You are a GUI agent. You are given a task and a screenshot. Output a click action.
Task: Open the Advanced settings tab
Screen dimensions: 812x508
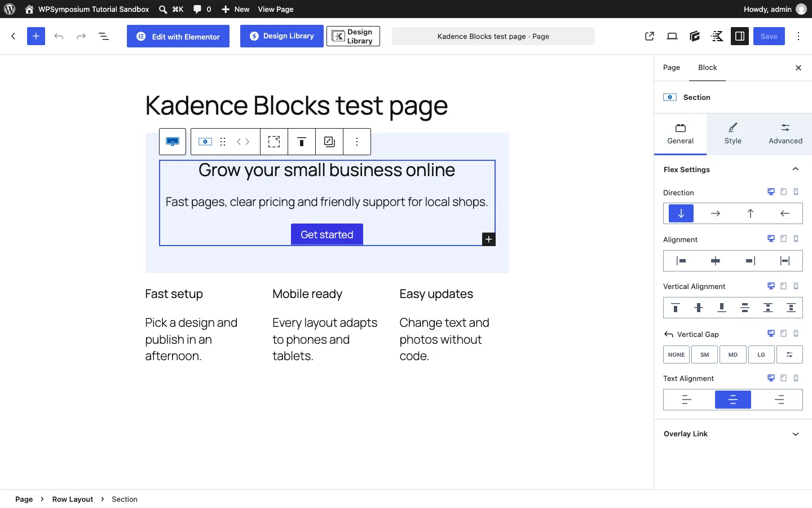coord(785,134)
